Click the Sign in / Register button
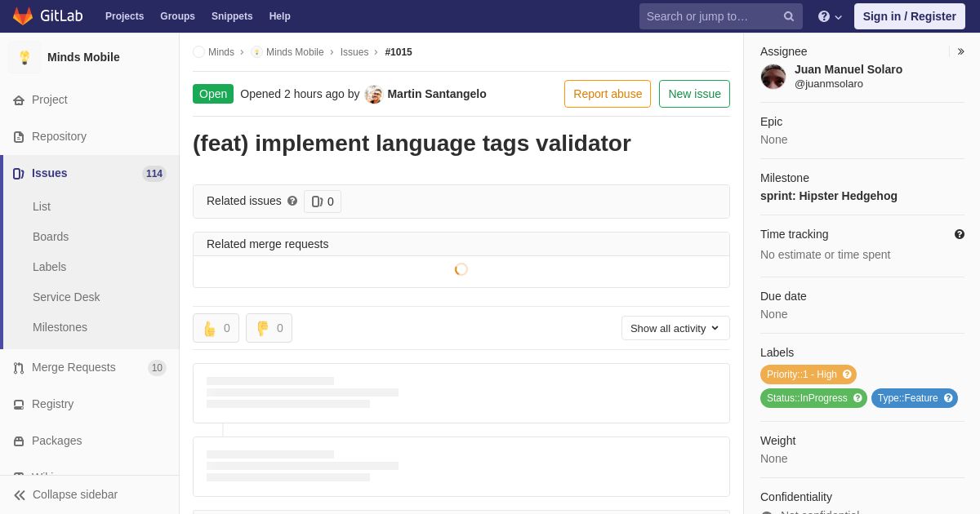The image size is (980, 514). pos(909,16)
